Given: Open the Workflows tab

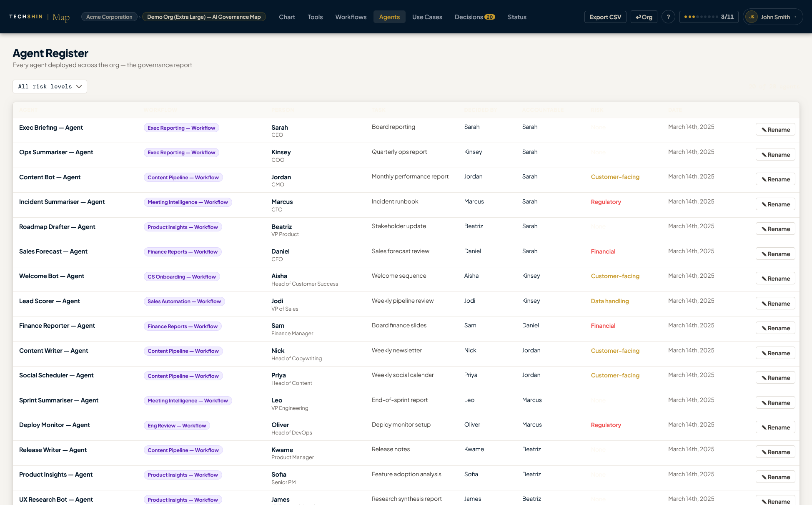Looking at the screenshot, I should pyautogui.click(x=351, y=17).
